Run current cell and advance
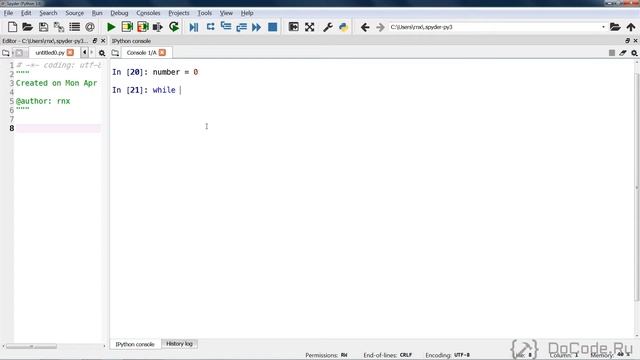 coord(142,27)
